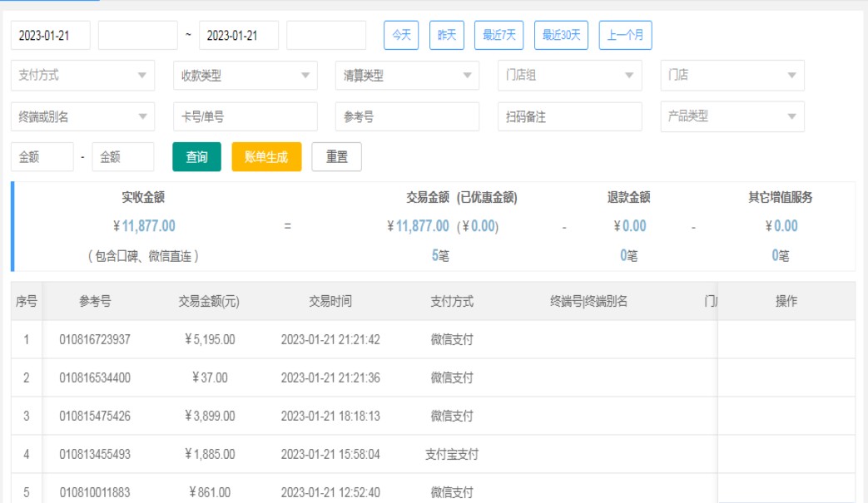Screen dimensions: 868x503
Task: Expand the 终端或别名 dropdown
Action: pos(82,117)
